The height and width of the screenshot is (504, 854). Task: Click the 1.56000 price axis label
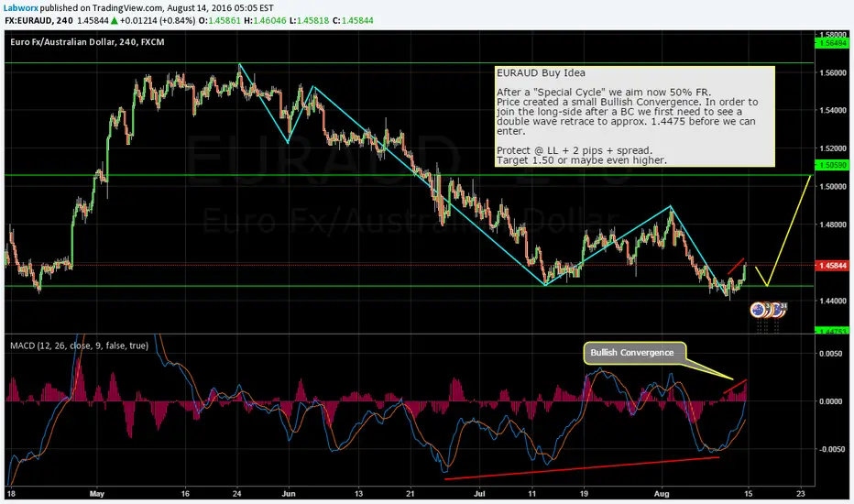pos(833,72)
